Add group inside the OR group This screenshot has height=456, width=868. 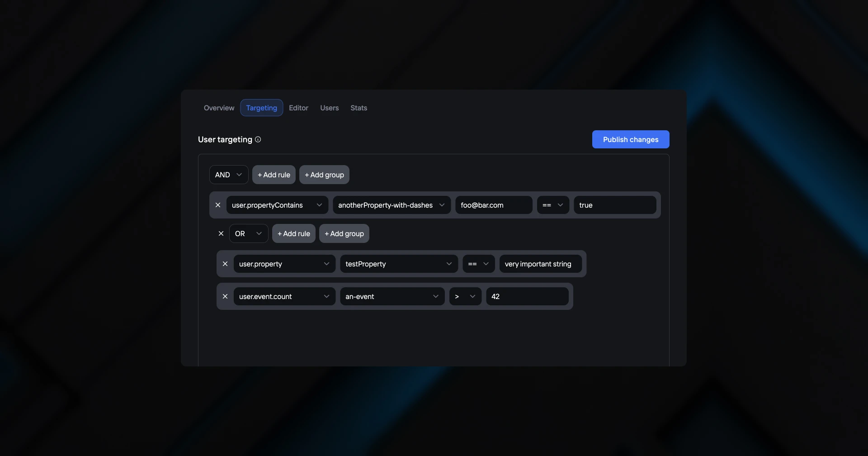tap(344, 233)
